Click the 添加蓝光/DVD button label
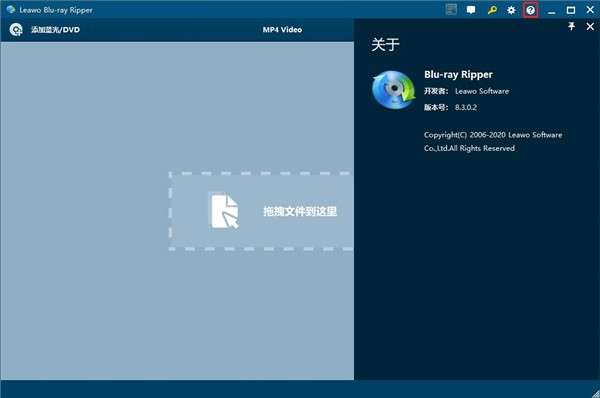Image resolution: width=600 pixels, height=398 pixels. [x=55, y=30]
